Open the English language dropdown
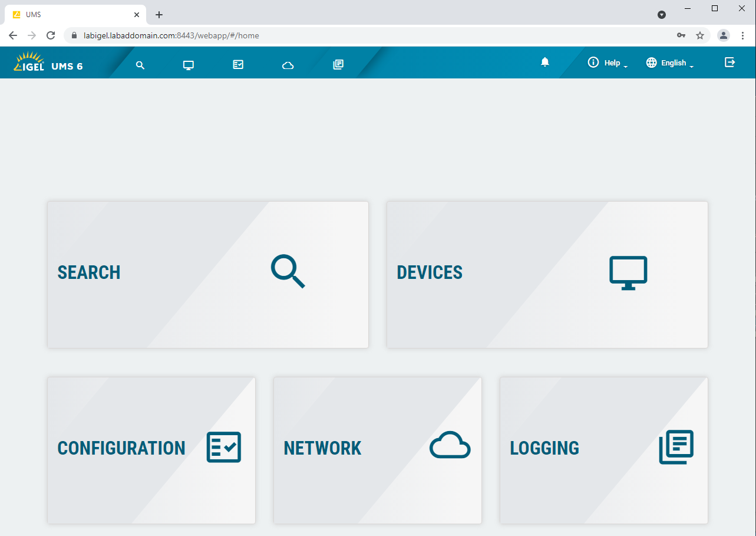This screenshot has width=756, height=536. tap(670, 63)
